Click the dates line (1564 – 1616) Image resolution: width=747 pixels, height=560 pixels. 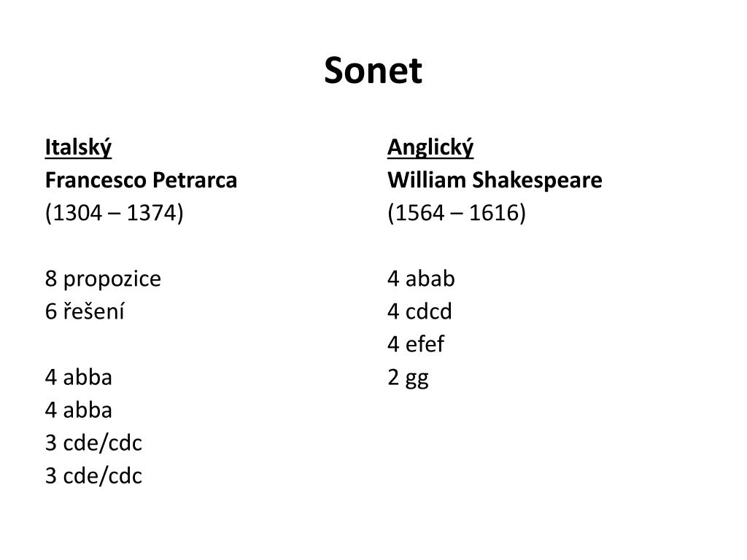[x=456, y=213]
